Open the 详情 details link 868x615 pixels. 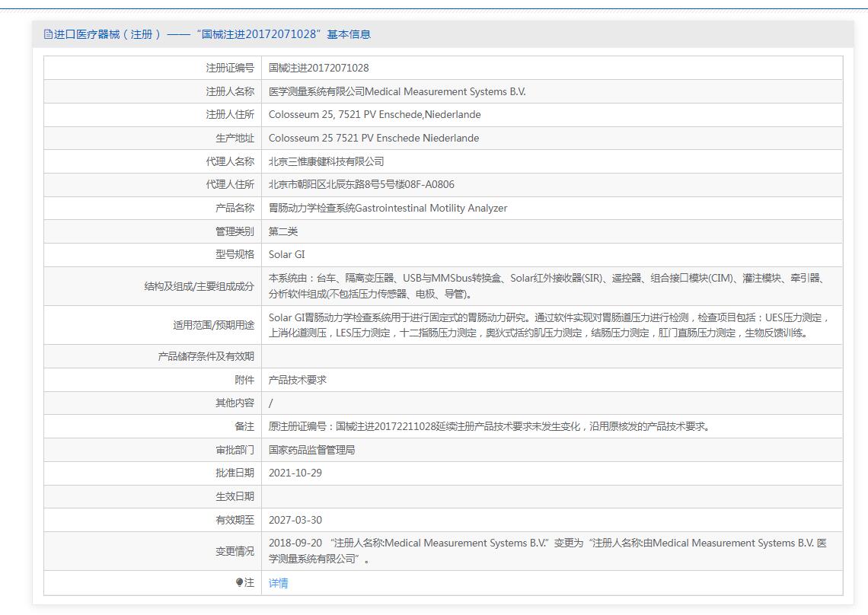point(278,583)
